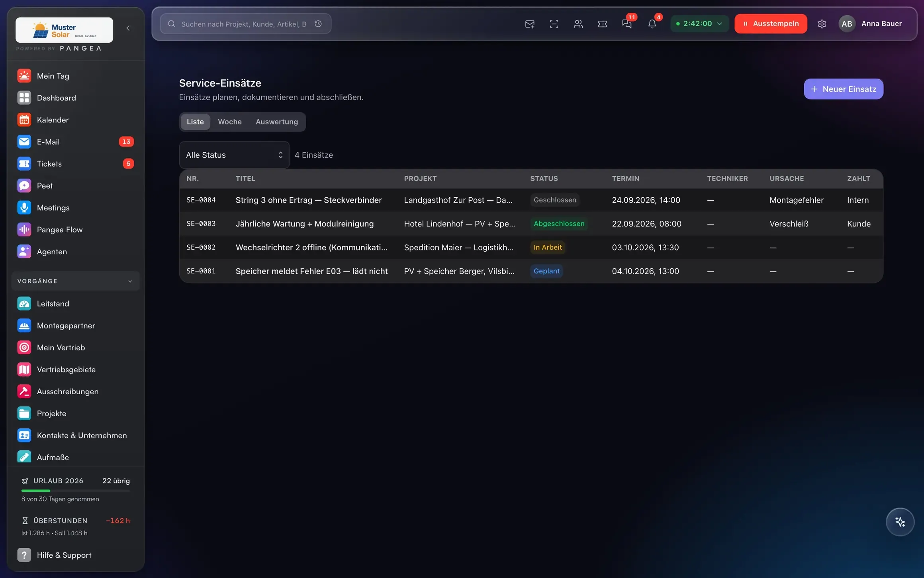This screenshot has width=924, height=578.
Task: Open E-Mail with 13 unread
Action: [76, 142]
